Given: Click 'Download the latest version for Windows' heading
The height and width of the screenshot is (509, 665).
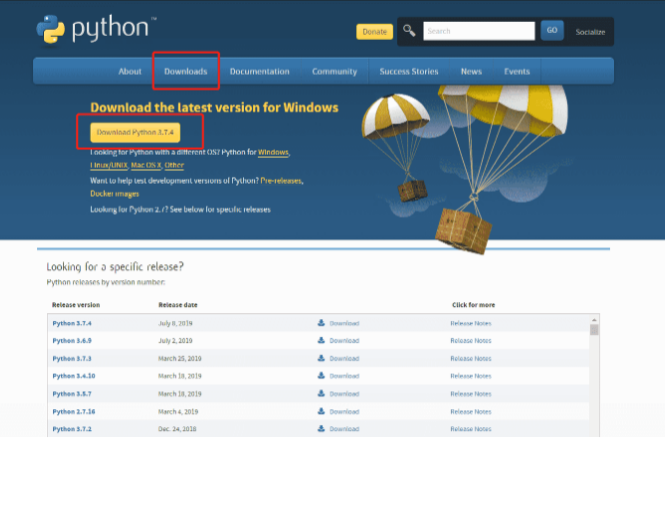Looking at the screenshot, I should 214,107.
